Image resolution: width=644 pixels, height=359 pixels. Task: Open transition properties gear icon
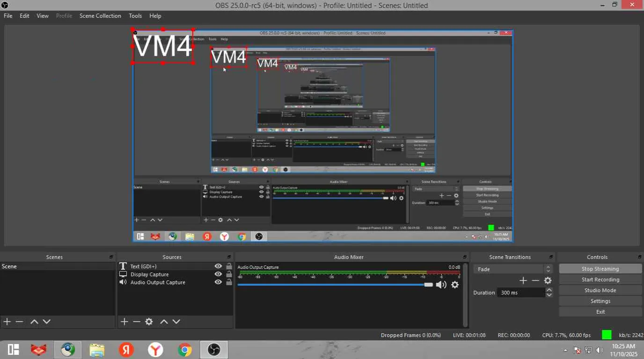[x=548, y=280]
